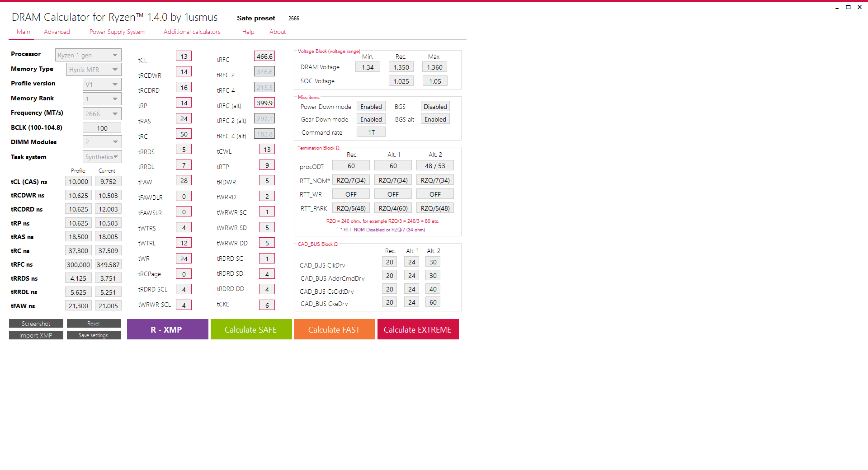Click the BCLK value input field

pos(102,128)
